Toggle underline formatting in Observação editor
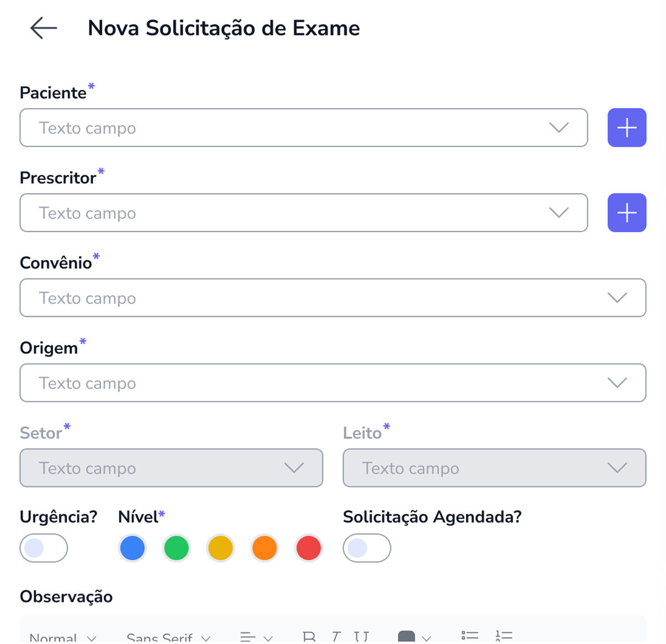 point(361,637)
